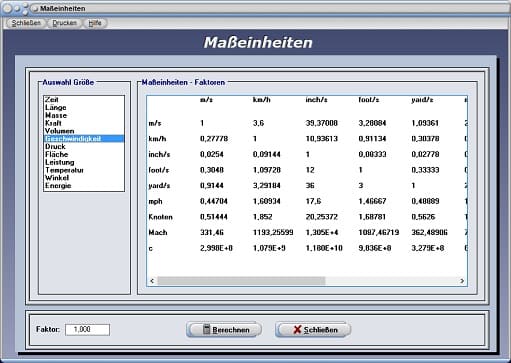The width and height of the screenshot is (511, 363).
Task: Click the value 3,29184
Action: (267, 186)
